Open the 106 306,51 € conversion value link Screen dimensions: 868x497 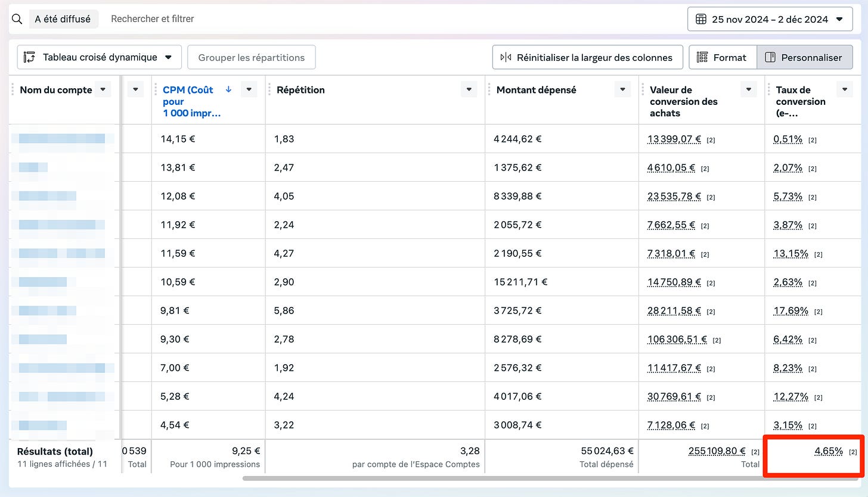click(x=677, y=339)
